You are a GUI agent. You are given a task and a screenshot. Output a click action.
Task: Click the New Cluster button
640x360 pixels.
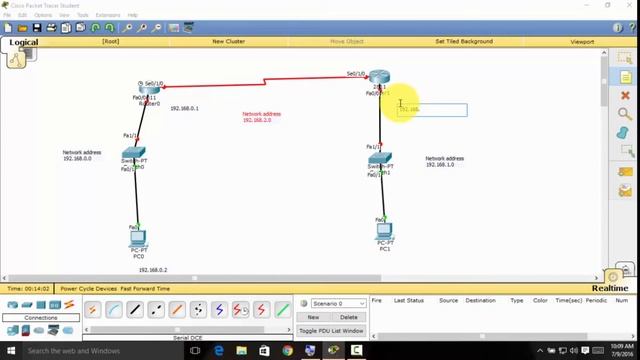[x=229, y=41]
